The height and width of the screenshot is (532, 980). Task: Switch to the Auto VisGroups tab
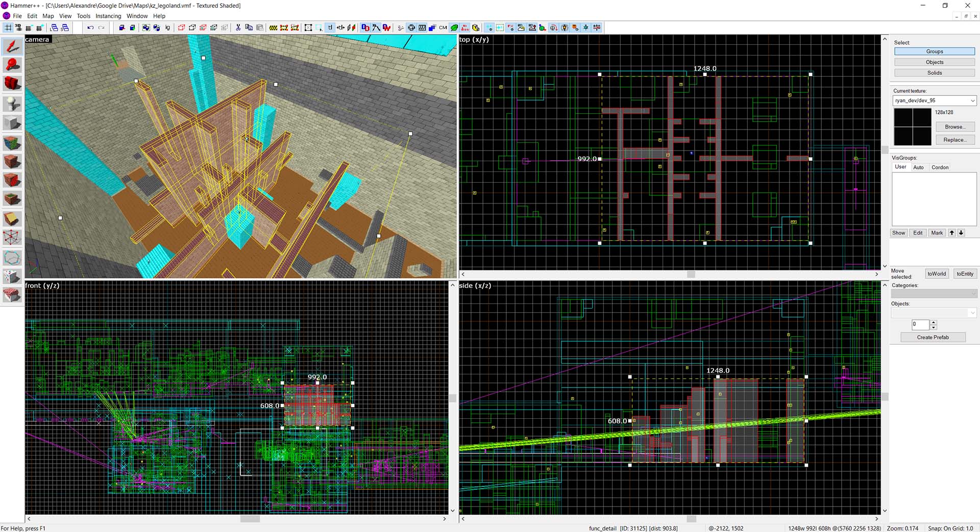919,167
